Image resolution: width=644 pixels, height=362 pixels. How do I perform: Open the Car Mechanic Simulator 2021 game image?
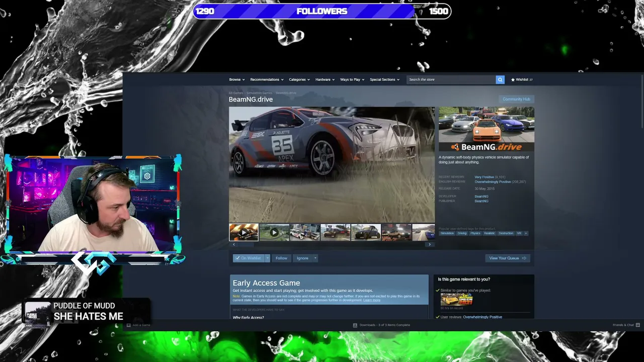pyautogui.click(x=457, y=299)
